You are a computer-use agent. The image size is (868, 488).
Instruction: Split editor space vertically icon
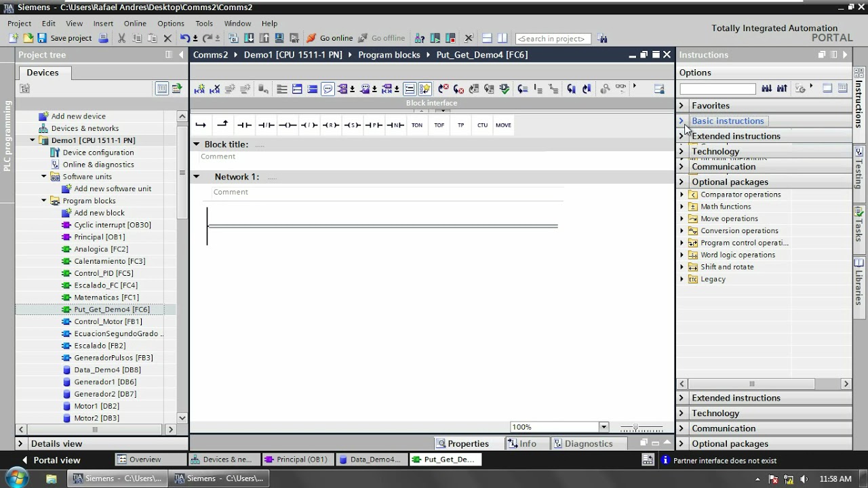click(502, 39)
